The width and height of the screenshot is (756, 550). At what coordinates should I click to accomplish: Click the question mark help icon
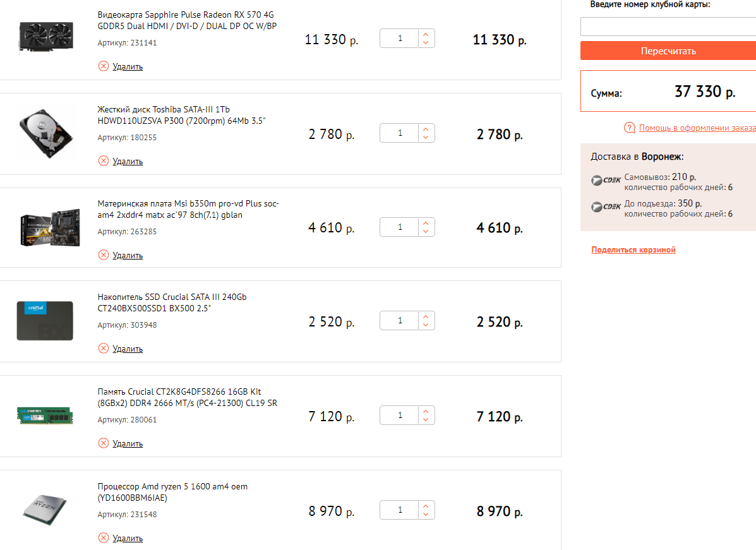tap(629, 128)
